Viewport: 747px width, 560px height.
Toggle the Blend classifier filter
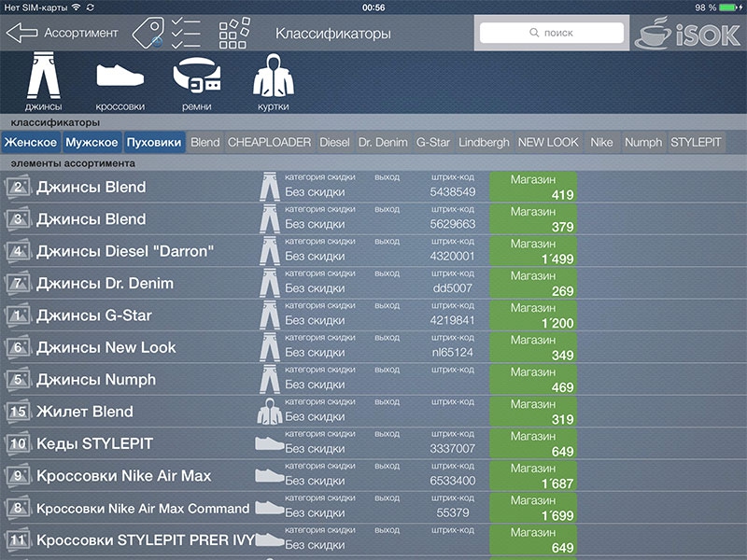(205, 143)
